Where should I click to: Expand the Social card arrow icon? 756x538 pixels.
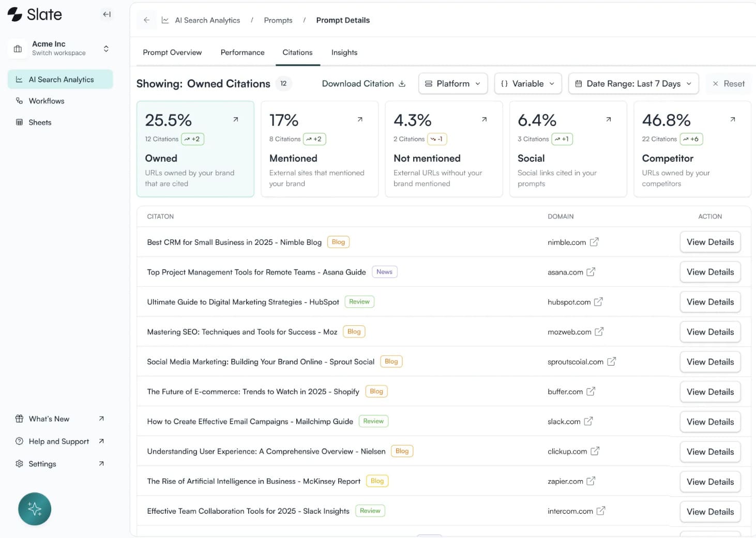pyautogui.click(x=609, y=119)
